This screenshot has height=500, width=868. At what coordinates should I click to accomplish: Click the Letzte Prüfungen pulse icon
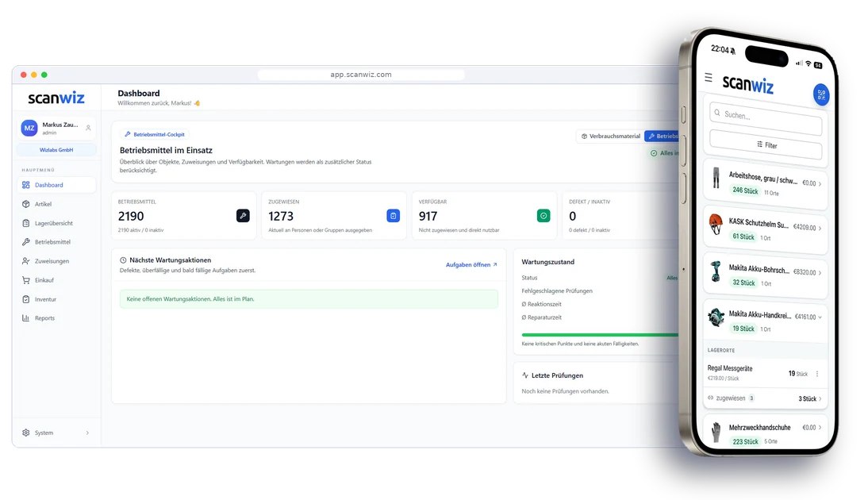click(x=525, y=375)
